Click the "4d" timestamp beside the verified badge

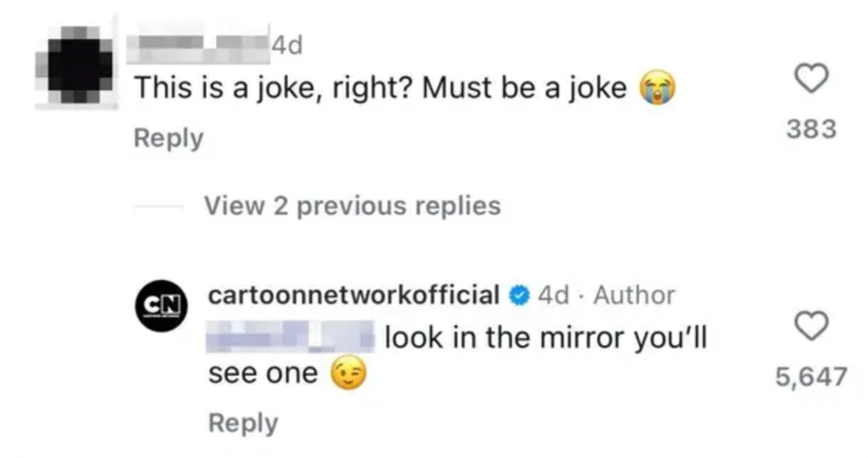[554, 295]
